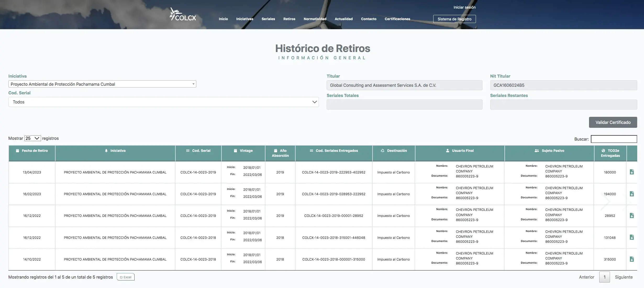Screen dimensions: 644x288
Task: Click the 180000 TCO2e value
Action: click(x=610, y=172)
